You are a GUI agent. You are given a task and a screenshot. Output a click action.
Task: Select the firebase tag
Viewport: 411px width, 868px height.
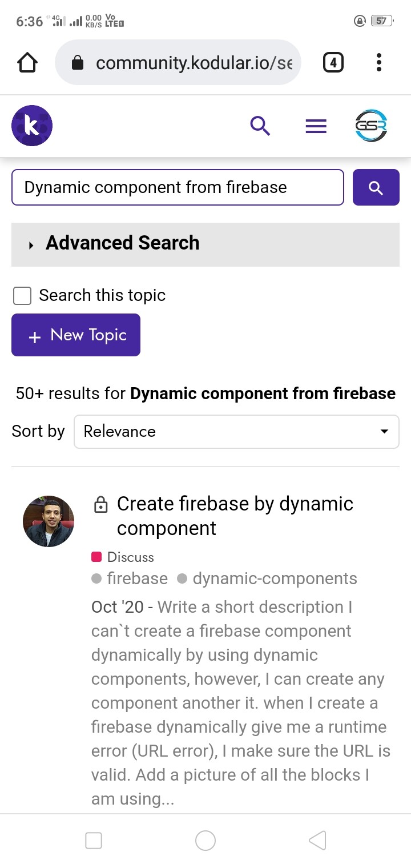coord(137,578)
